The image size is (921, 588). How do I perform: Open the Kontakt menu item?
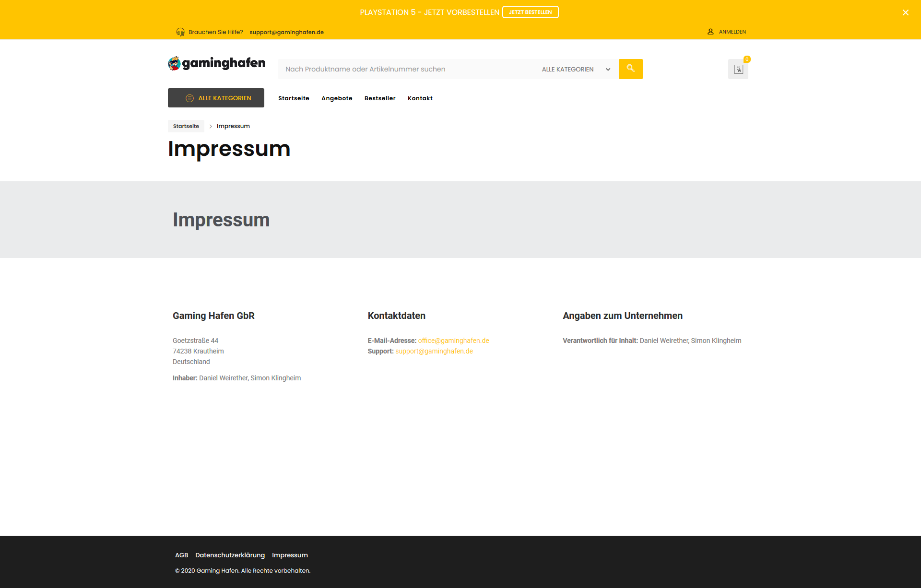click(x=420, y=98)
